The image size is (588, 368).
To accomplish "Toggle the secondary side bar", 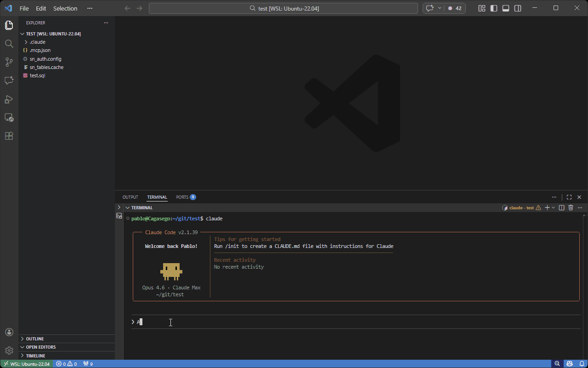I will pyautogui.click(x=517, y=8).
